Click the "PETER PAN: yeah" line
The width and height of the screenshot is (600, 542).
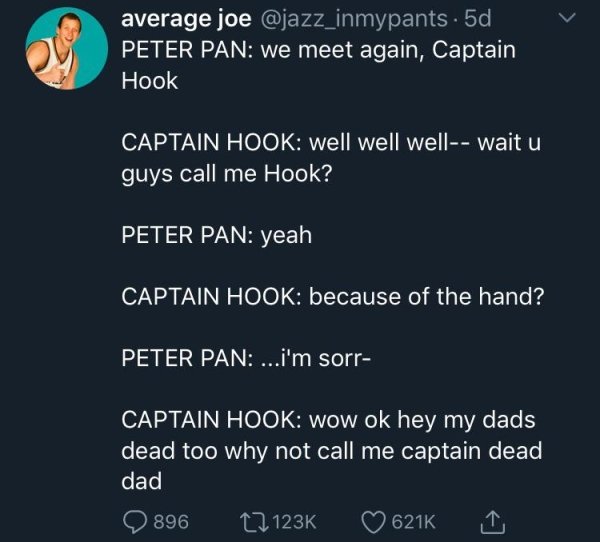coord(217,235)
